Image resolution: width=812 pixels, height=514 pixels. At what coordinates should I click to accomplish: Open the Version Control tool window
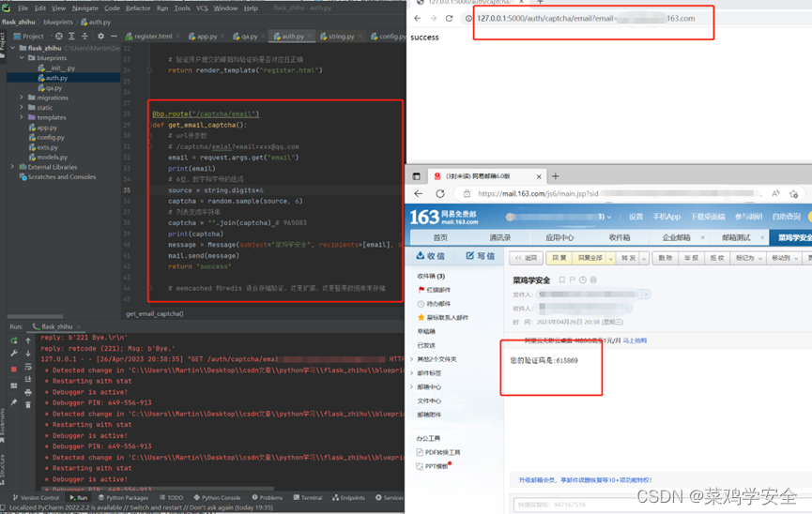(36, 497)
